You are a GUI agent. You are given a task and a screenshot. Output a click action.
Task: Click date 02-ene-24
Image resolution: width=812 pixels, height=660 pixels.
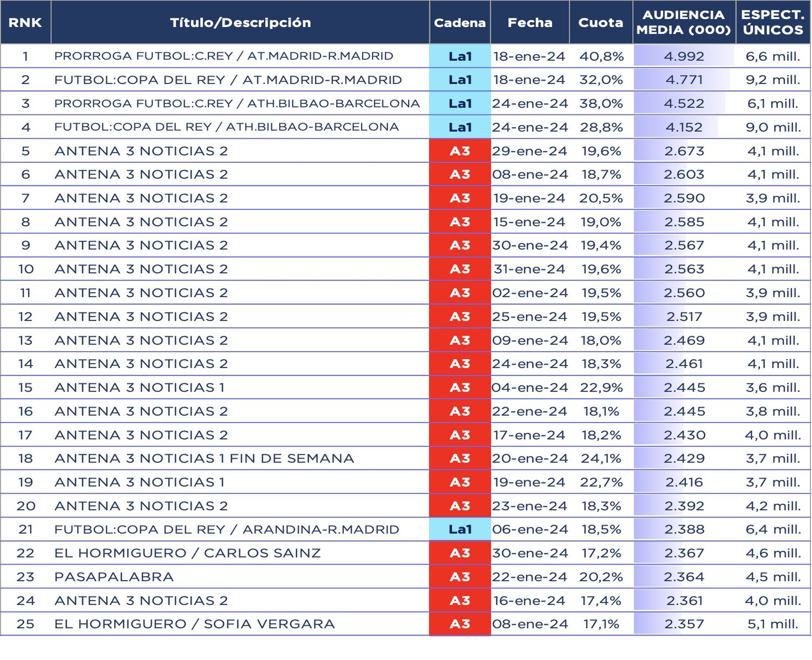click(530, 293)
